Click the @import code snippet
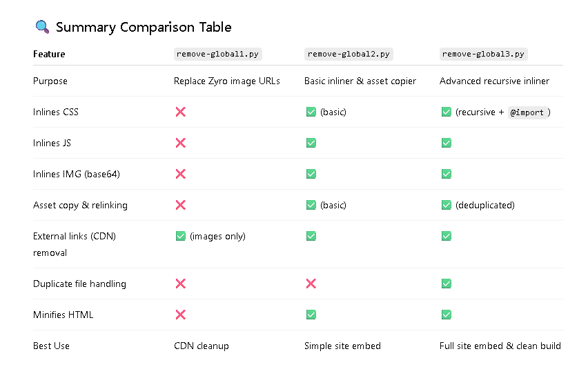The width and height of the screenshot is (588, 367). tap(527, 112)
